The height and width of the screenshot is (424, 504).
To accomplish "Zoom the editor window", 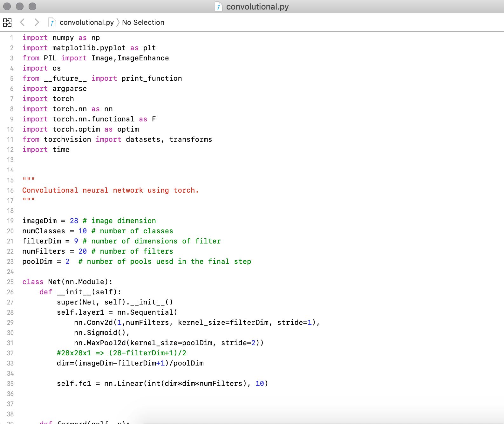I will click(x=32, y=6).
